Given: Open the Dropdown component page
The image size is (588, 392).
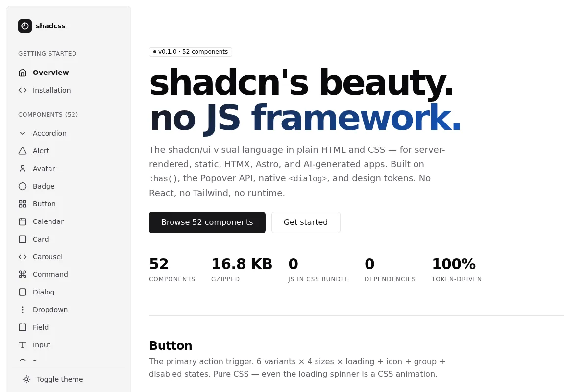Looking at the screenshot, I should tap(69, 310).
